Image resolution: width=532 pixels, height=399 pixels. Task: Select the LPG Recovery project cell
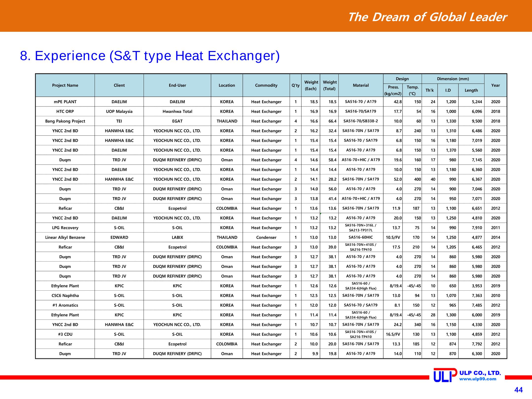65,228
